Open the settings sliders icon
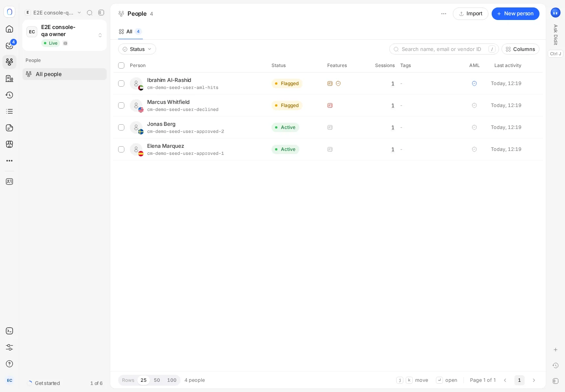 9,347
